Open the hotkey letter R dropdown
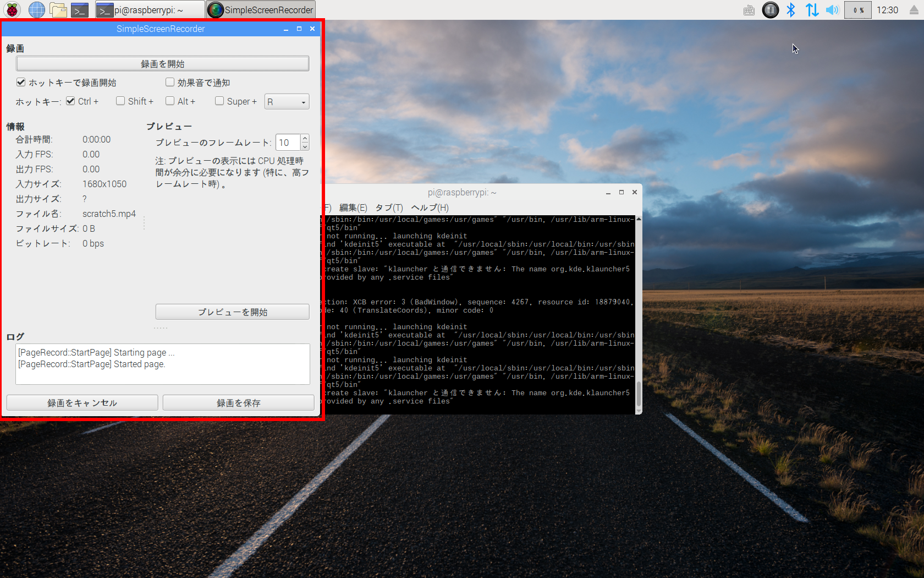Image resolution: width=924 pixels, height=578 pixels. [287, 102]
